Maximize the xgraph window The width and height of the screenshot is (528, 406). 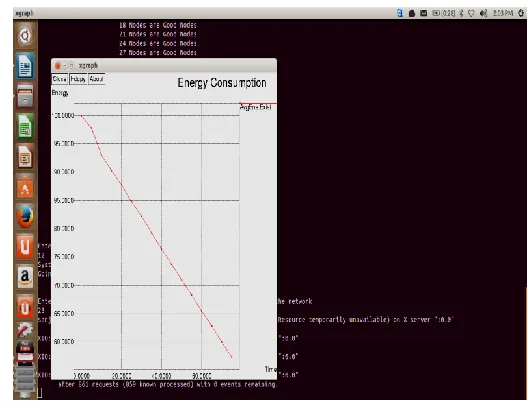click(x=71, y=65)
